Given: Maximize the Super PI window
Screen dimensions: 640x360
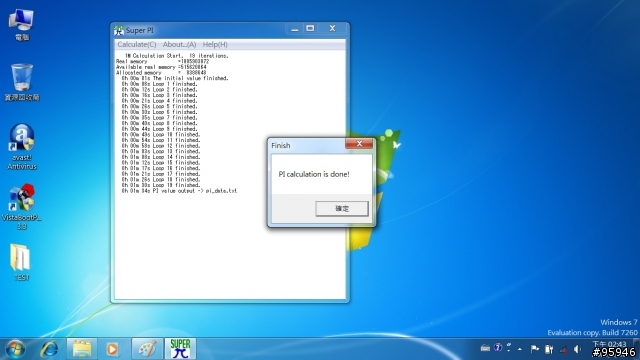Looking at the screenshot, I should (x=310, y=29).
